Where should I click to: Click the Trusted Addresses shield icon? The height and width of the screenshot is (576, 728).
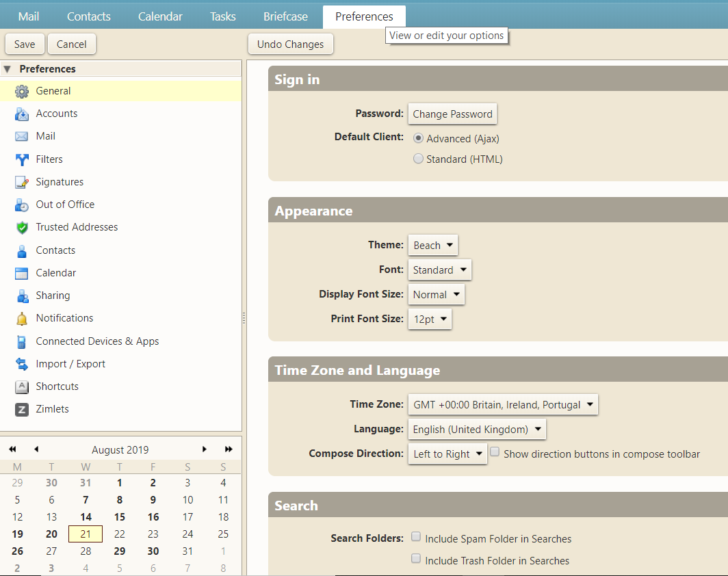coord(22,227)
